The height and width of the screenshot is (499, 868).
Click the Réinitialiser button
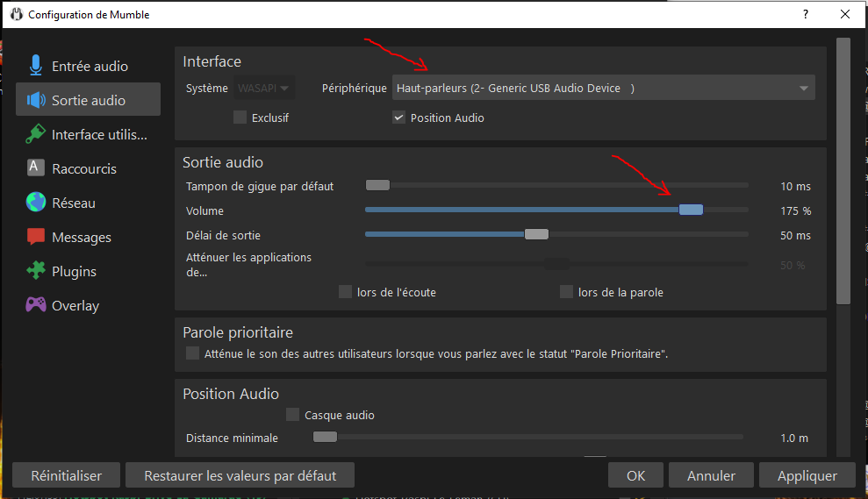click(66, 476)
